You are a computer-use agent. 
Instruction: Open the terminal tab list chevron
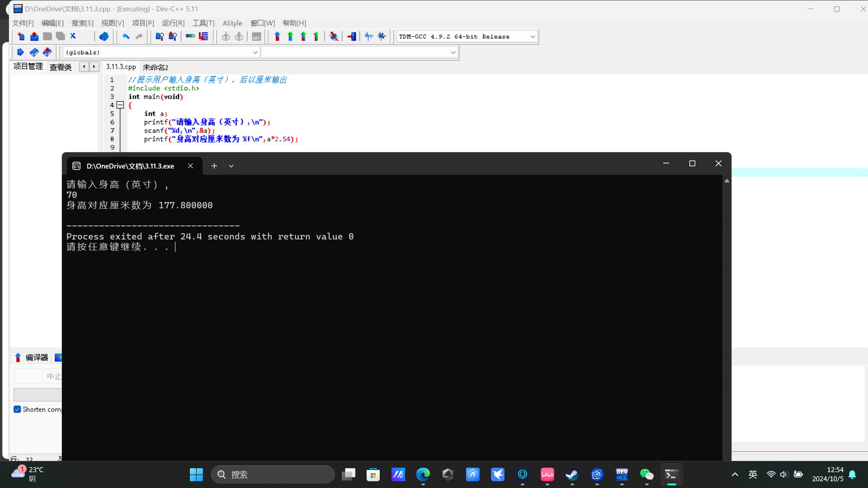(x=231, y=166)
